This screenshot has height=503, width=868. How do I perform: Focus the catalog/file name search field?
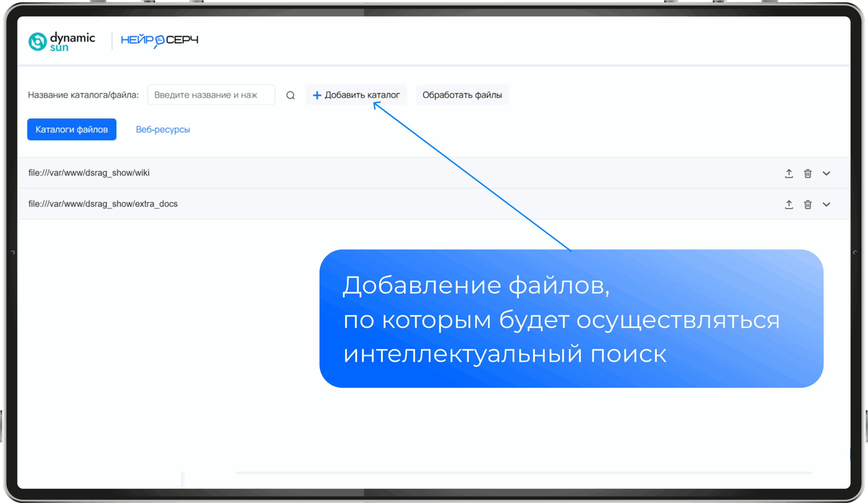[x=211, y=95]
